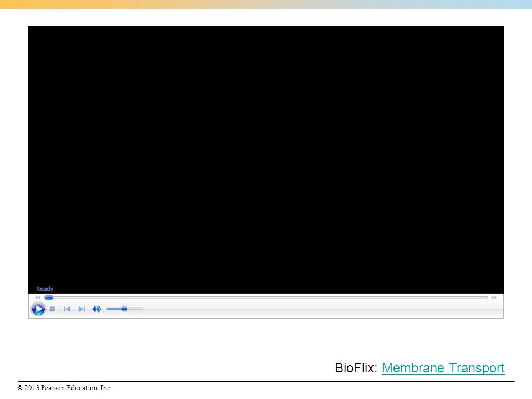Viewport: 532px width, 399px height.
Task: Play the video with the Play button
Action: 38,309
